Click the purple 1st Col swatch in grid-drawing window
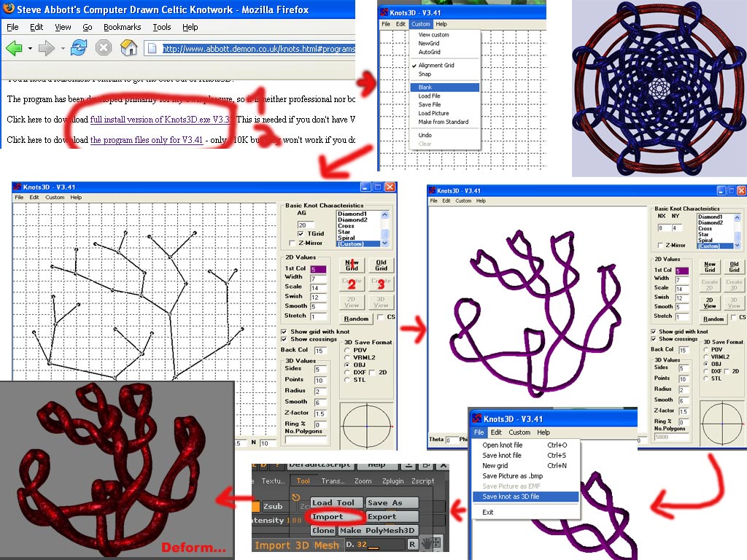The width and height of the screenshot is (747, 560). [318, 270]
